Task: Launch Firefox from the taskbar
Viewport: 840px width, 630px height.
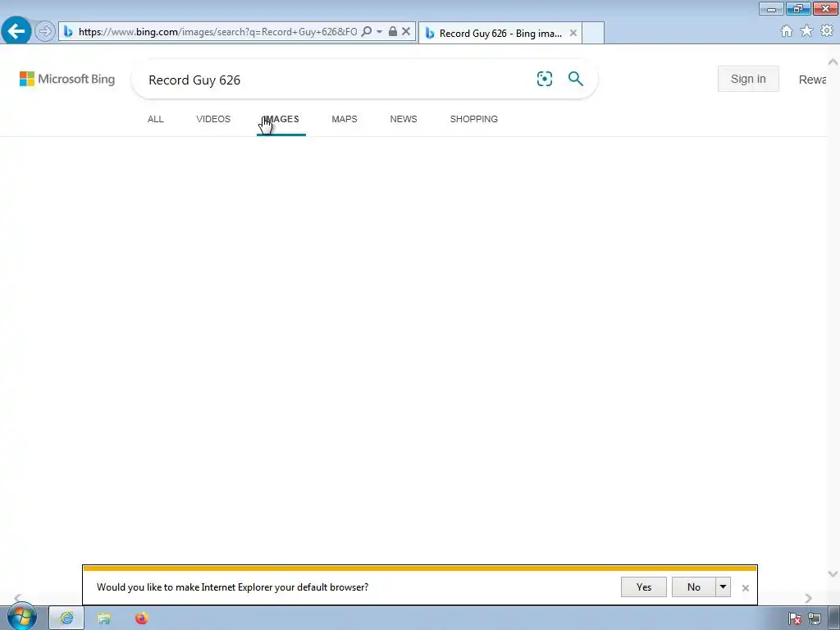Action: tap(141, 619)
